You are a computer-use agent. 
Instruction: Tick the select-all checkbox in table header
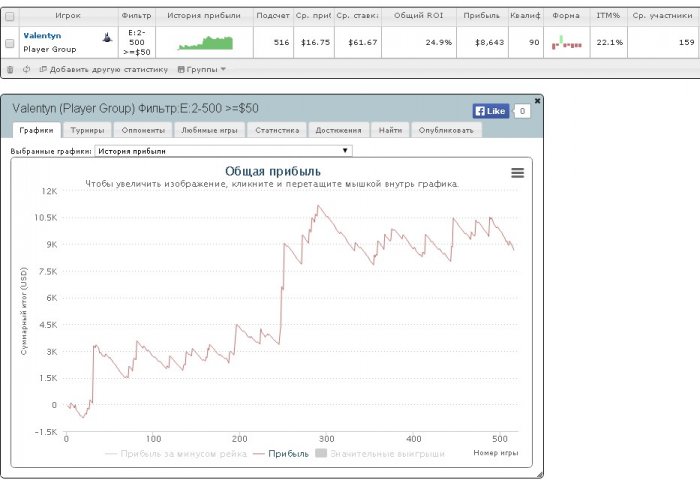click(x=10, y=16)
